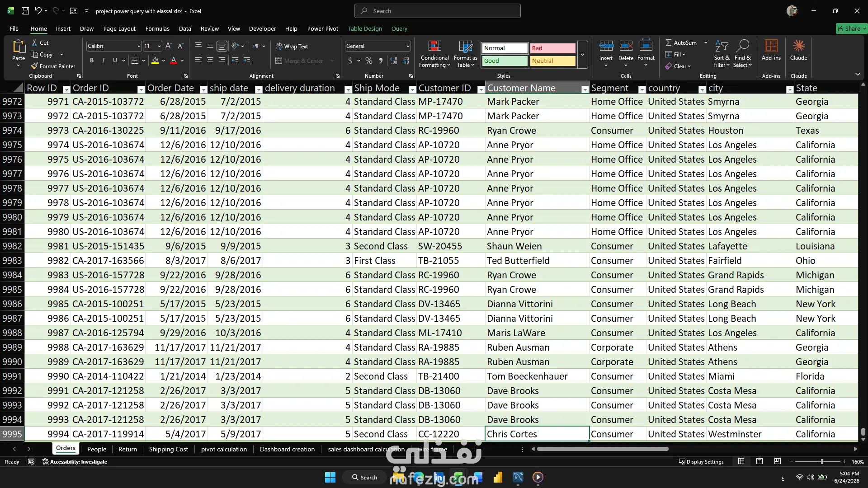868x488 pixels.
Task: Click the Accounting dollar format icon
Action: tap(350, 61)
